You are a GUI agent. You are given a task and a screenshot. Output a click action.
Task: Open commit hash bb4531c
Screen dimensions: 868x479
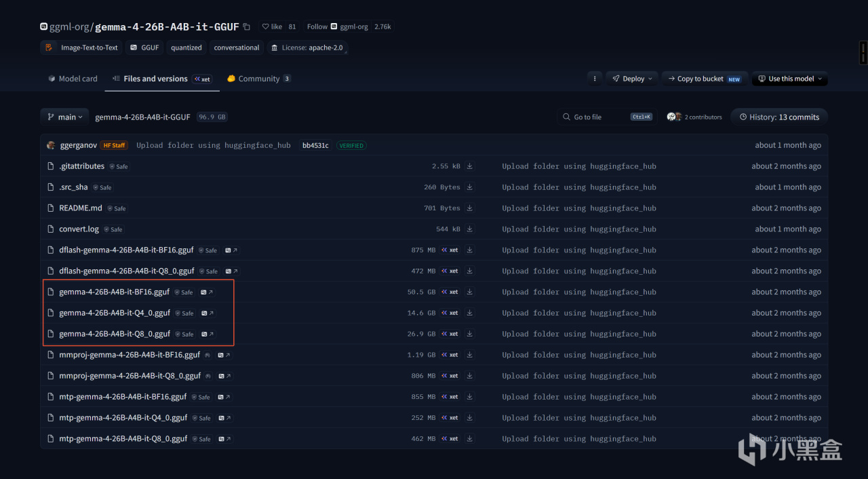(315, 145)
